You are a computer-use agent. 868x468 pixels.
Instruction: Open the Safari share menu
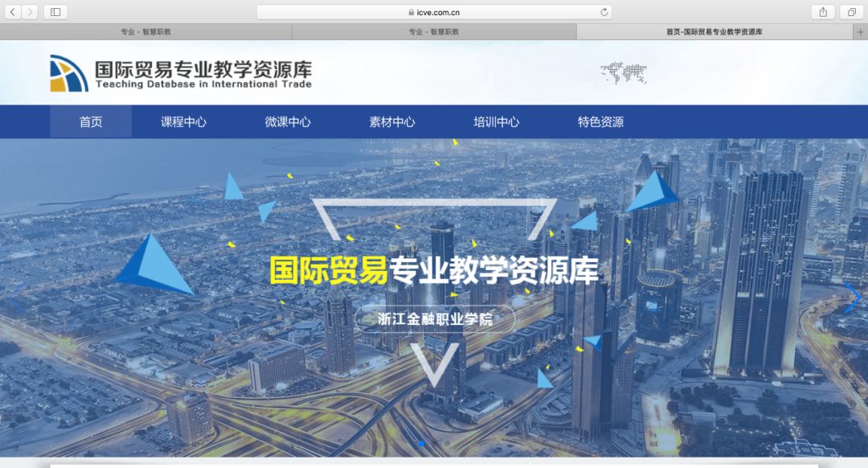point(823,12)
